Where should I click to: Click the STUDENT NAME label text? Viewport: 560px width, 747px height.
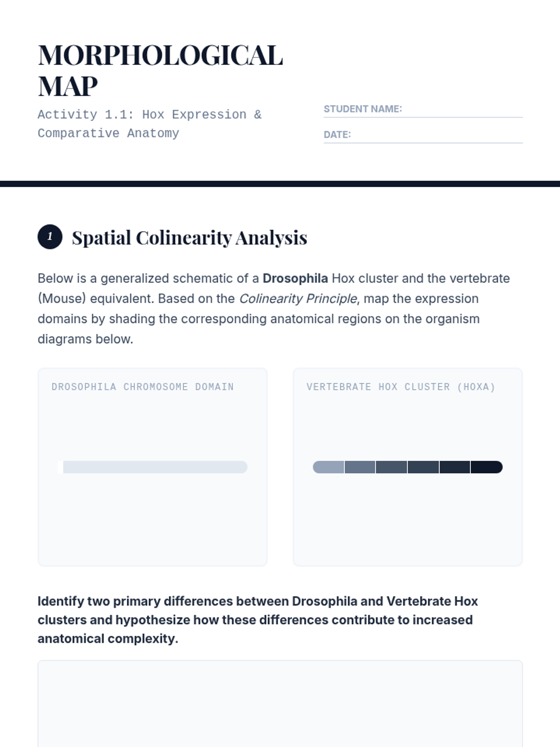pos(363,109)
